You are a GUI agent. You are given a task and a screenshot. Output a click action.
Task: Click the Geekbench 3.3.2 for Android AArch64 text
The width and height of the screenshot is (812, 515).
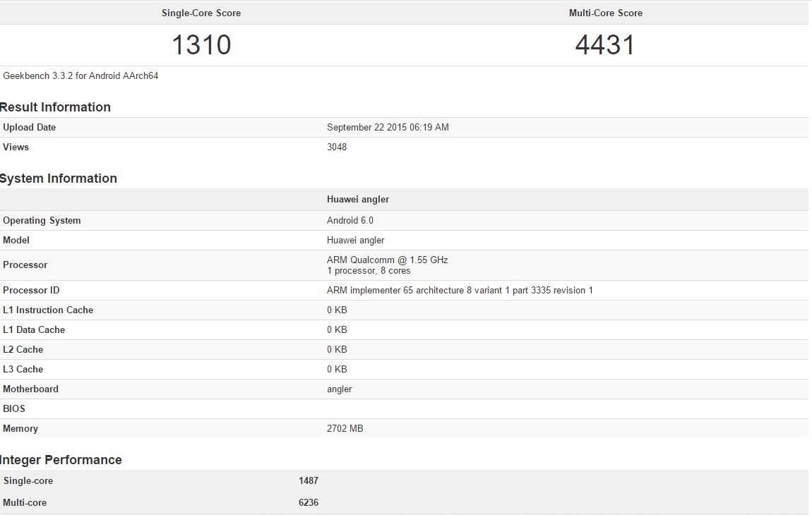tap(80, 75)
